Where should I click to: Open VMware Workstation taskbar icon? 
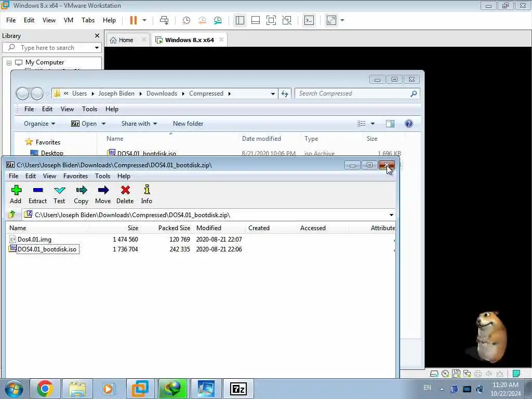[x=140, y=389]
